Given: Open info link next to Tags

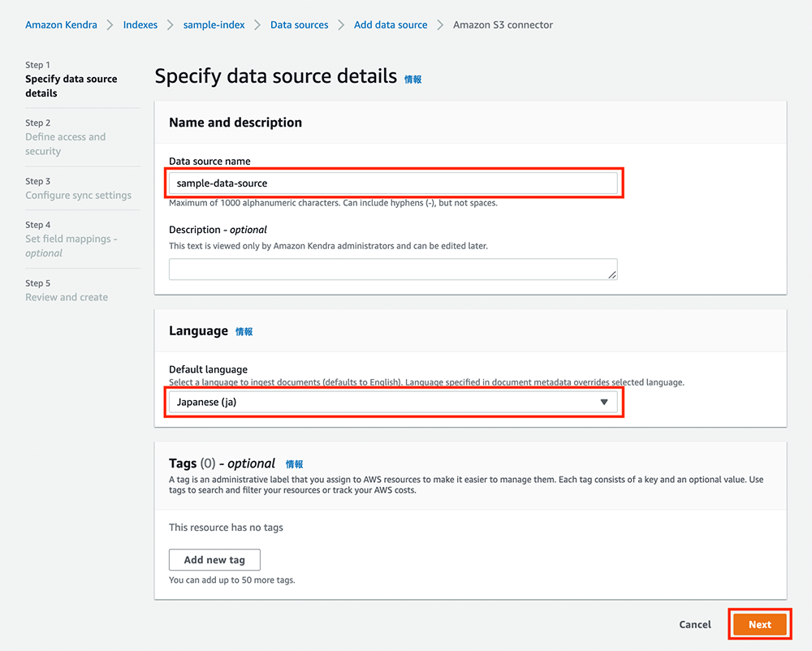Looking at the screenshot, I should pos(294,464).
